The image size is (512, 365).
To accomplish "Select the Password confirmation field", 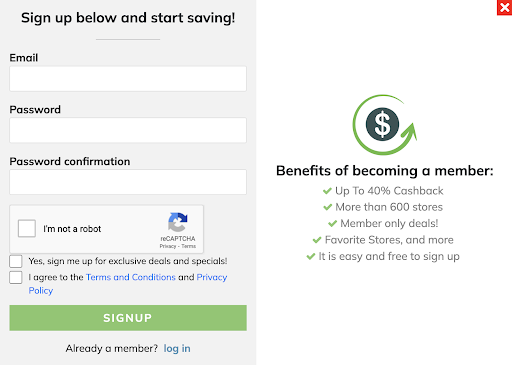I will click(128, 182).
